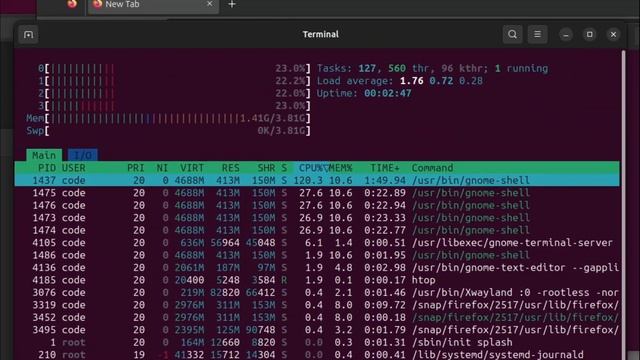Viewport: 640px width, 360px height.
Task: Select firefox process PID 3452
Action: (x=317, y=317)
